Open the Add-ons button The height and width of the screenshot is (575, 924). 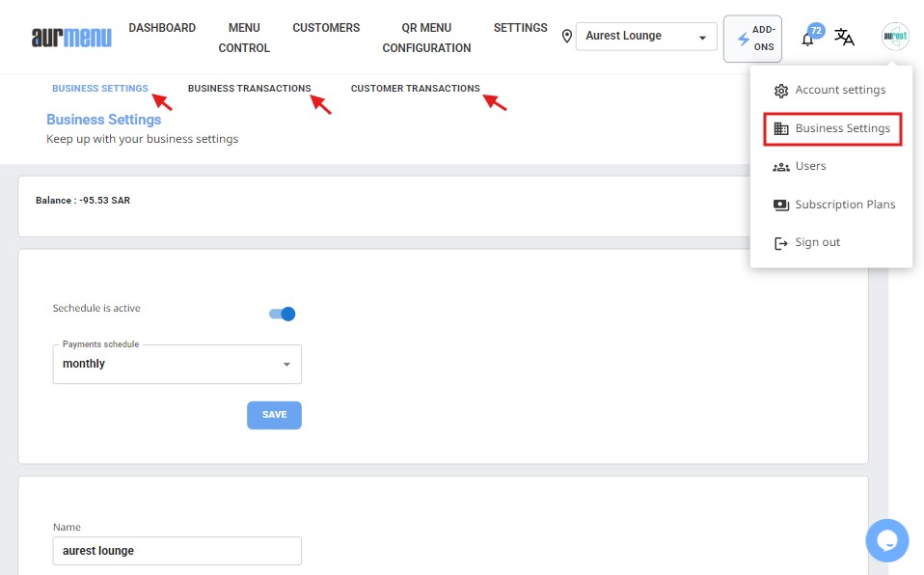click(x=752, y=39)
